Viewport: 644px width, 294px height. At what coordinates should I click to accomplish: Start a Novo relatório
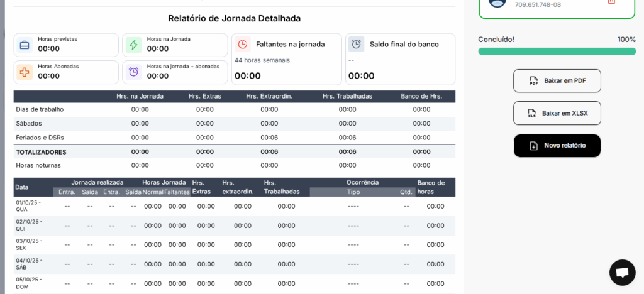coord(557,146)
